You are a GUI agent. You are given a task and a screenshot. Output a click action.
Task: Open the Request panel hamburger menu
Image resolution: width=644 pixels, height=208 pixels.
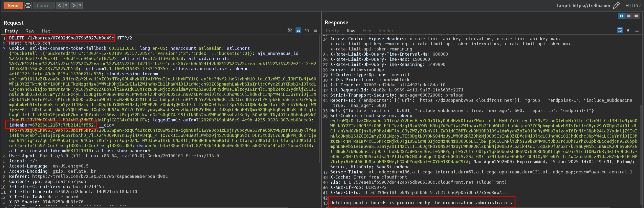315,30
